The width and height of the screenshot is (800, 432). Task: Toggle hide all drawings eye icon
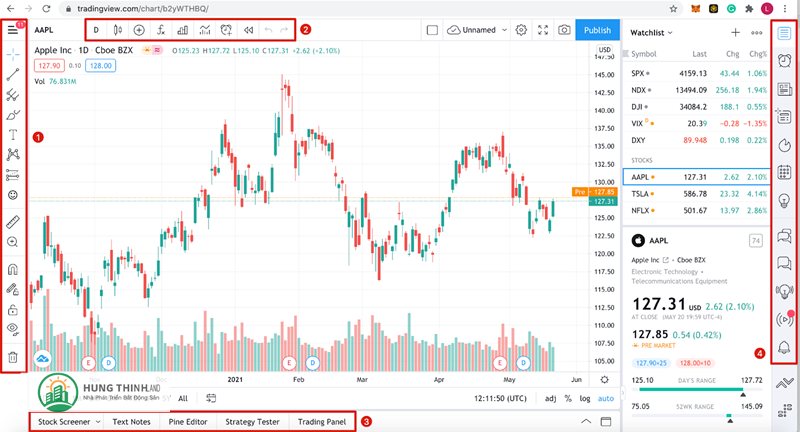coord(12,327)
